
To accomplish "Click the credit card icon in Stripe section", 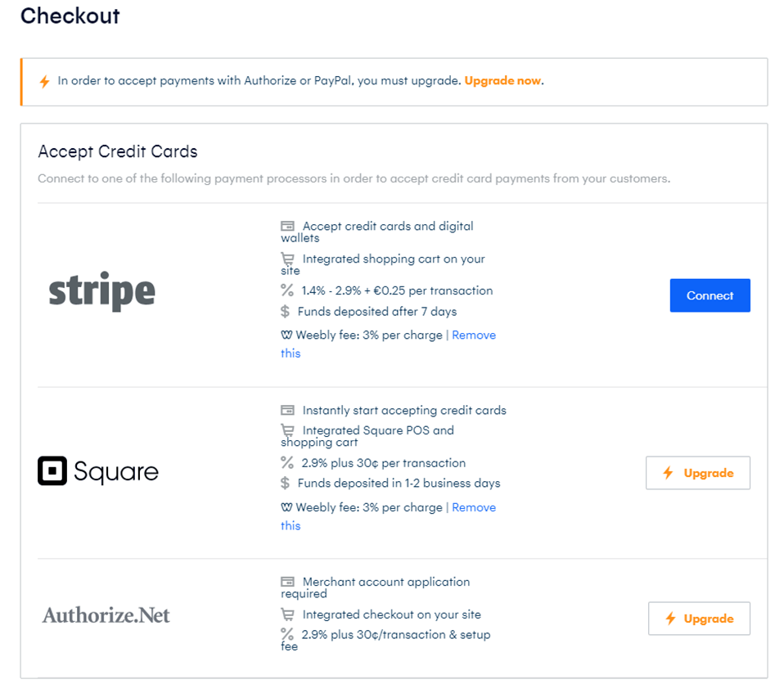I will [287, 226].
